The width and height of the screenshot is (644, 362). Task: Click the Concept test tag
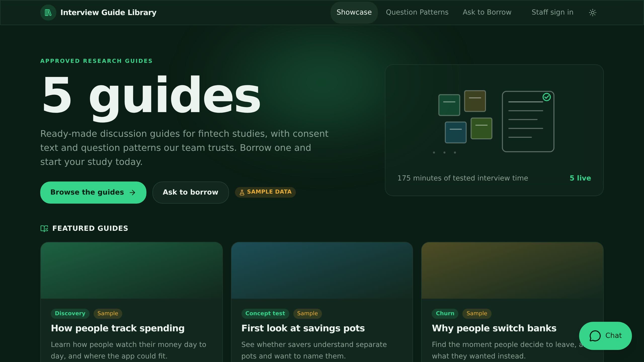[265, 313]
